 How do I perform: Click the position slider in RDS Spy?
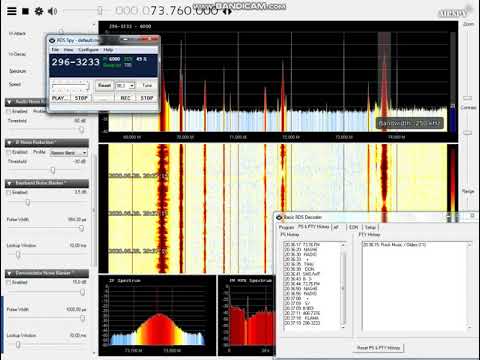click(70, 86)
